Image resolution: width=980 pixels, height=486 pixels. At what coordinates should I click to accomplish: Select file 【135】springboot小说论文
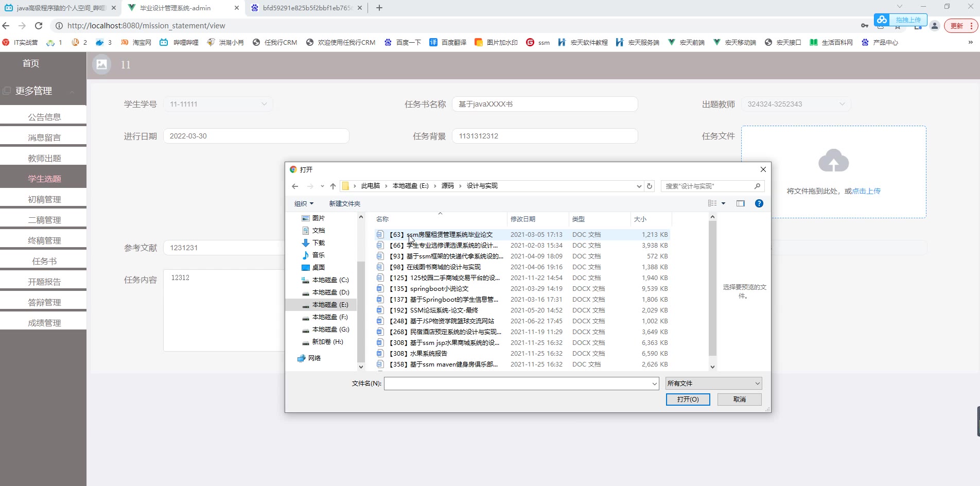[x=522, y=289]
